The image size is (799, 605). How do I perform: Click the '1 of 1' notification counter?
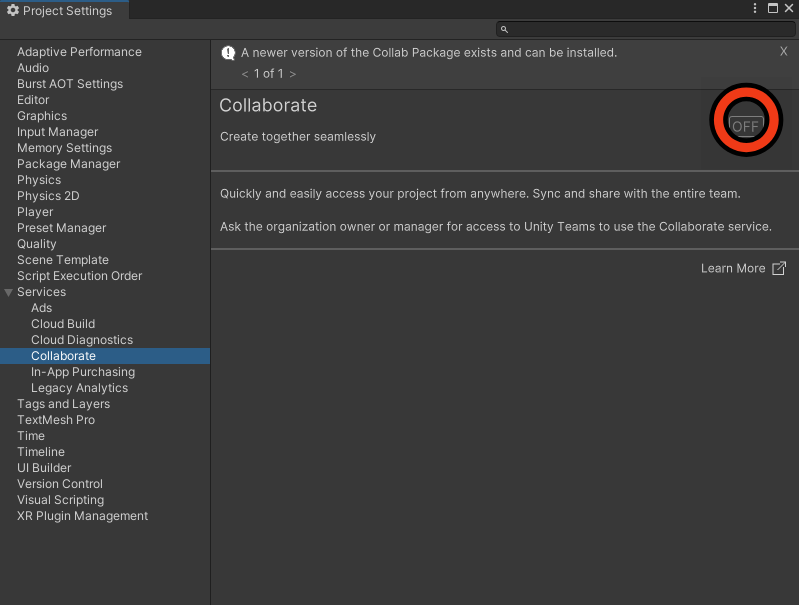click(269, 74)
